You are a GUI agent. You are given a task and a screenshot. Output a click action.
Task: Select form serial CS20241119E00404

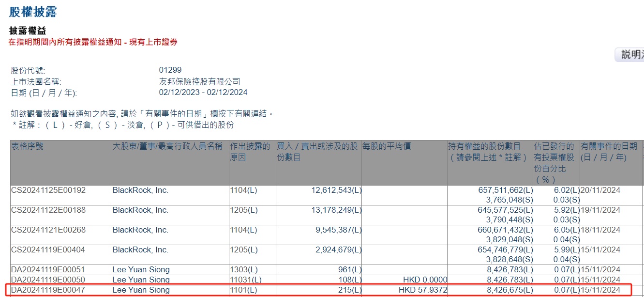pos(48,250)
